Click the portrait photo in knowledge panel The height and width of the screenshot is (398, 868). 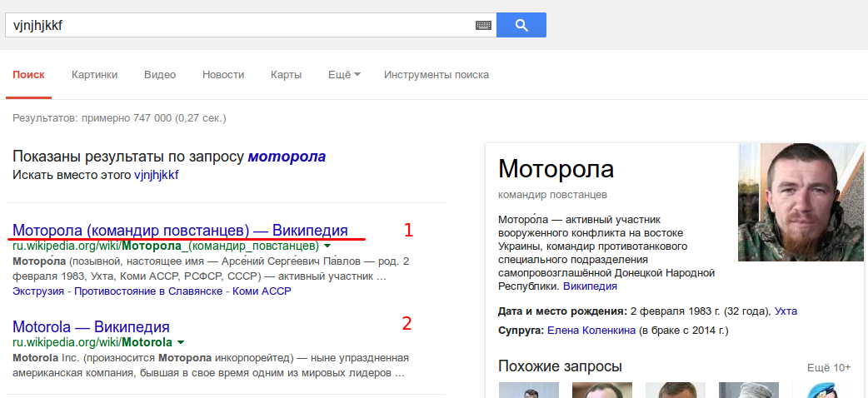coord(801,202)
